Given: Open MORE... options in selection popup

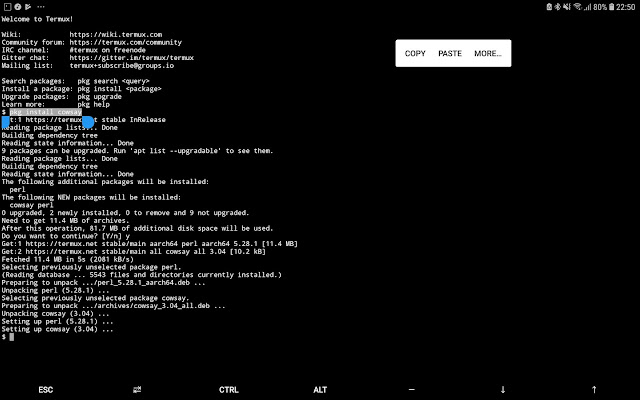Looking at the screenshot, I should coord(488,53).
